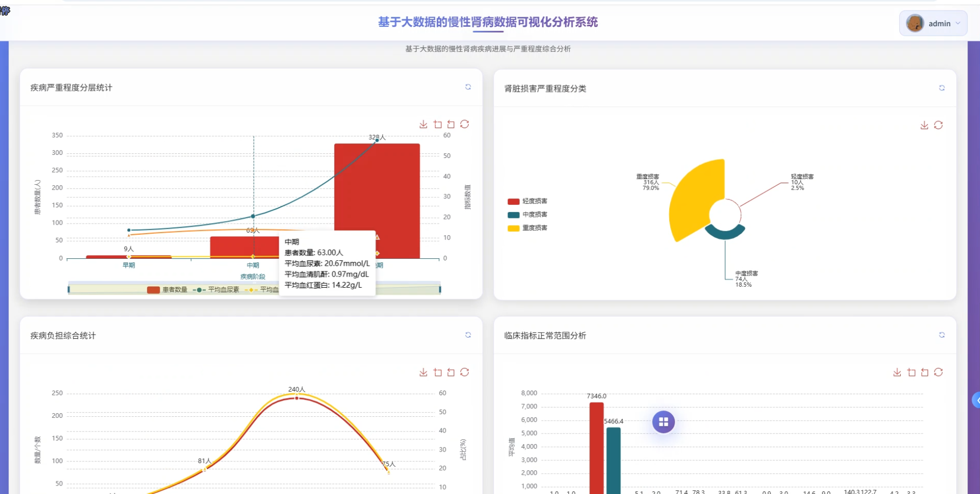The image size is (980, 494).
Task: Reset area zoom in 疾病负担综合统计 chart
Action: (x=451, y=372)
